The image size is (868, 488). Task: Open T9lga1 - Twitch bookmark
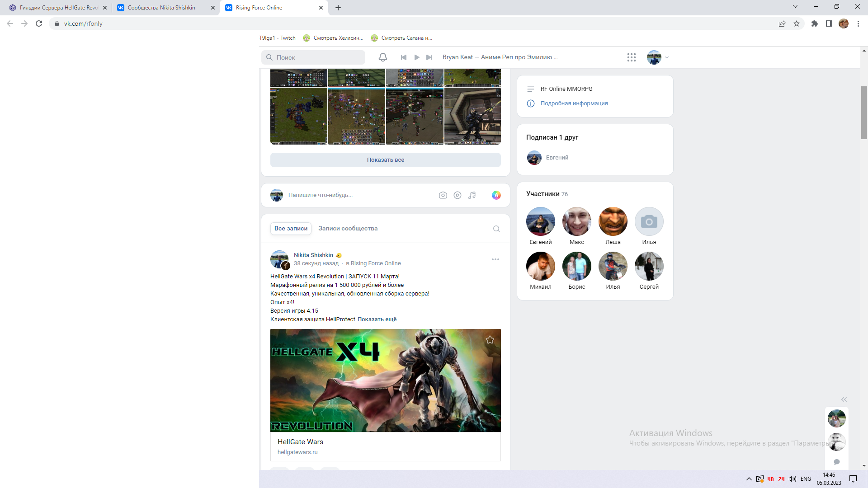tap(277, 38)
